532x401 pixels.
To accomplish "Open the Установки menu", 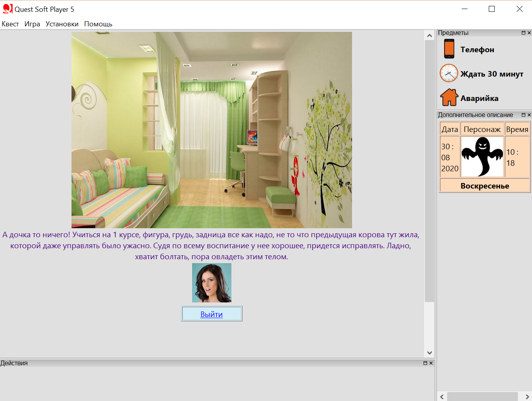I will click(x=62, y=24).
